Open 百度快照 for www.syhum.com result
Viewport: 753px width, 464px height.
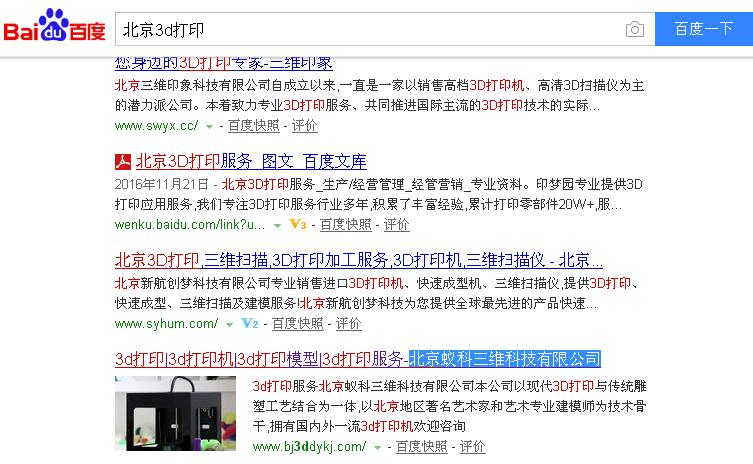point(298,324)
